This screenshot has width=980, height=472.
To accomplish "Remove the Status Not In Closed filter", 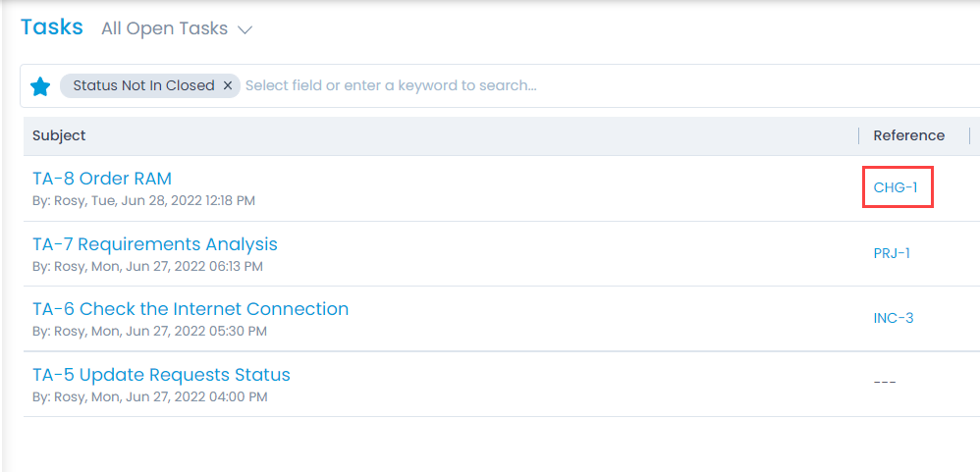I will pyautogui.click(x=228, y=85).
